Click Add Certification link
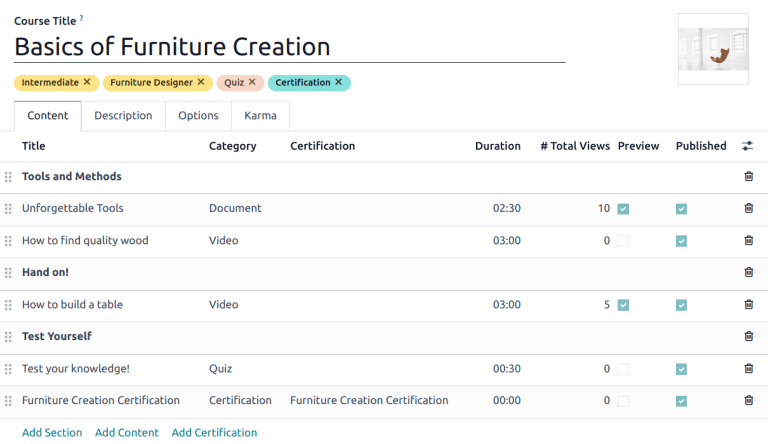Screen dimensions: 768x444 (214, 433)
